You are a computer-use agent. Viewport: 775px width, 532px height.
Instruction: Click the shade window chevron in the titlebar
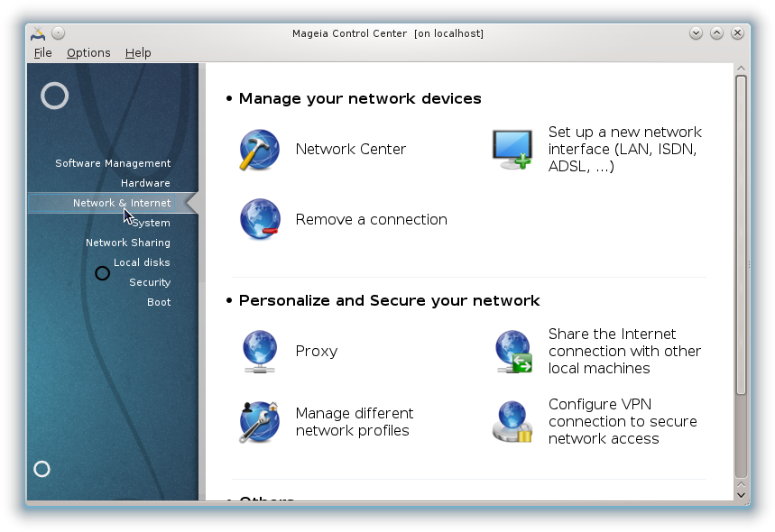point(696,32)
